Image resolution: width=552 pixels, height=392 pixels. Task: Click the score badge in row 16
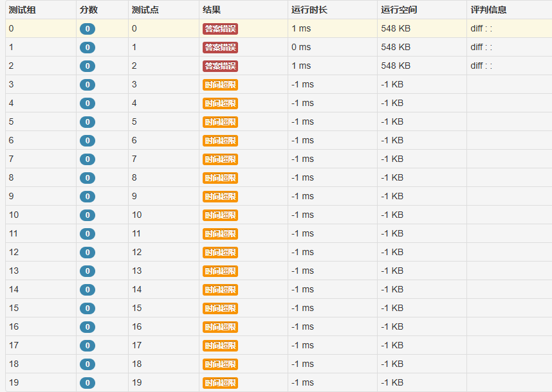[x=87, y=327]
